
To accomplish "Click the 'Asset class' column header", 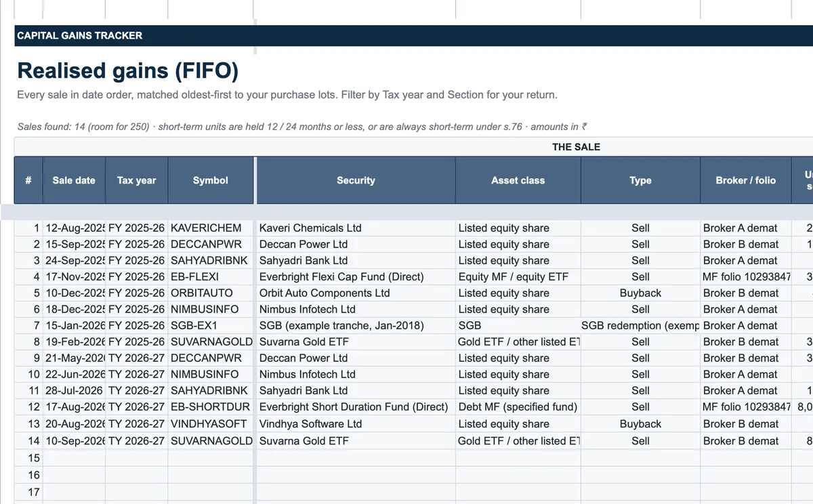I will coord(518,180).
